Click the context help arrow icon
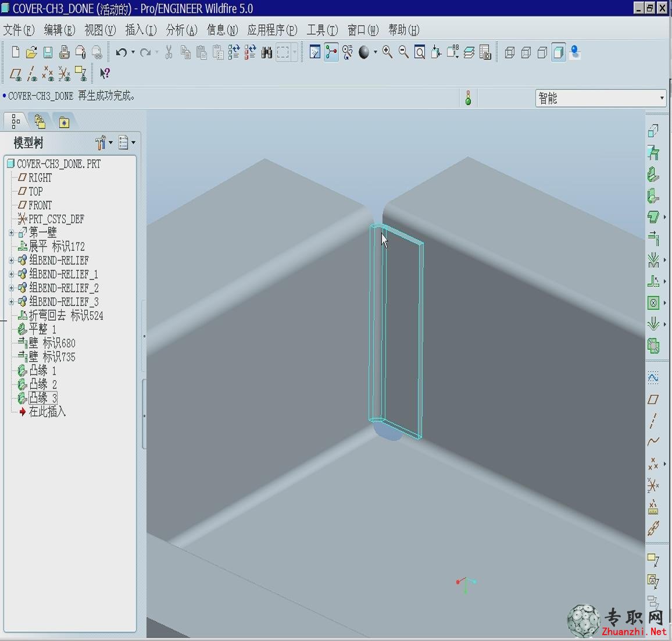The height and width of the screenshot is (641, 672). coord(105,73)
